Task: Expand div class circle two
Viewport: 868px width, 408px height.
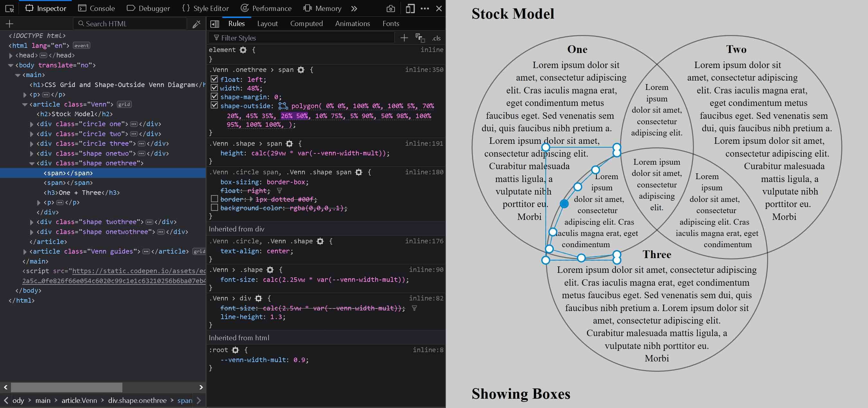Action: (x=32, y=134)
